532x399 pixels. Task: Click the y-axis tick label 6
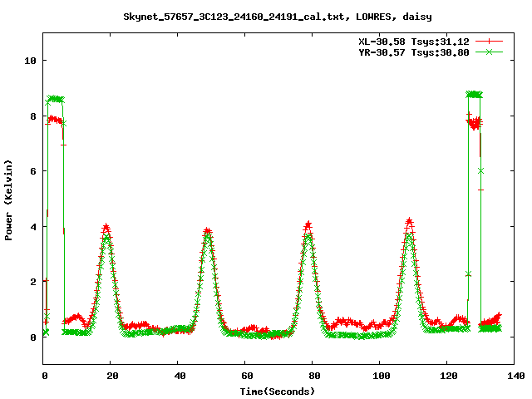point(33,171)
